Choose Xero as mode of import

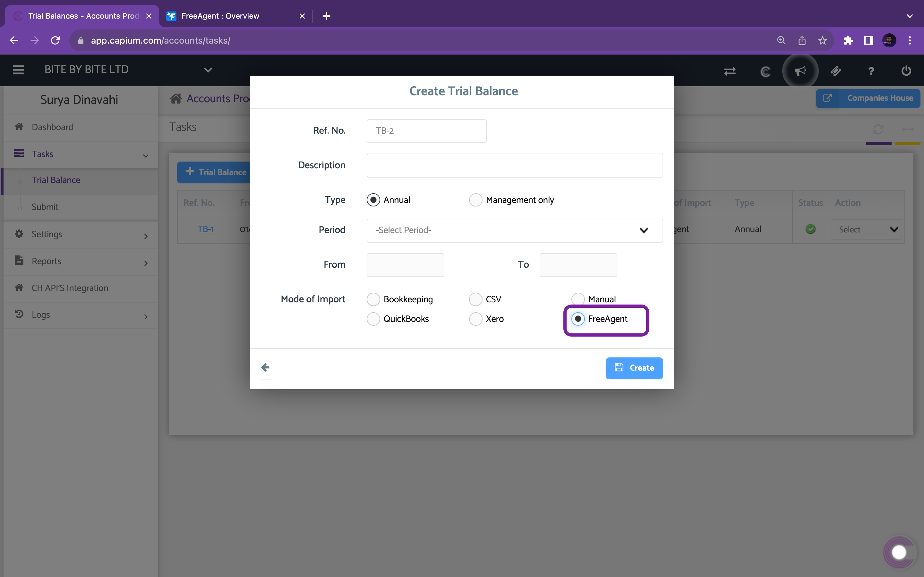(x=475, y=319)
